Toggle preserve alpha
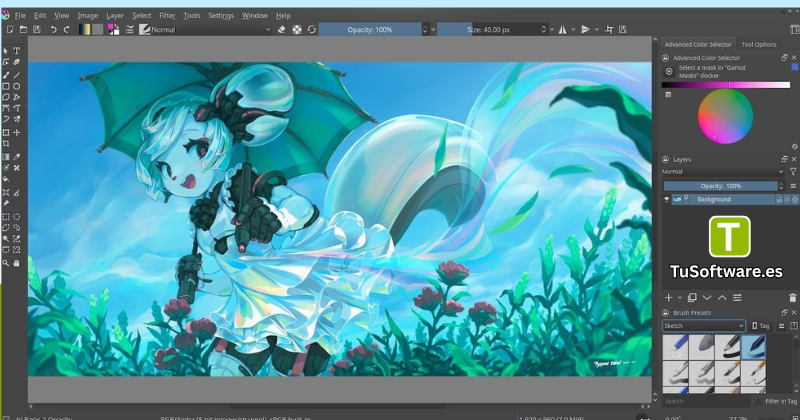Image resolution: width=800 pixels, height=420 pixels. click(297, 30)
